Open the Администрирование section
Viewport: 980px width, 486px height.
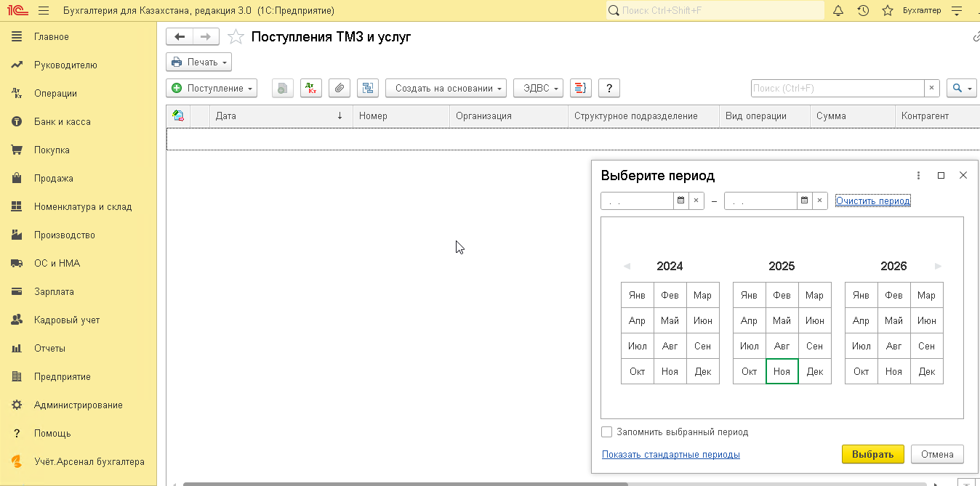(x=79, y=405)
